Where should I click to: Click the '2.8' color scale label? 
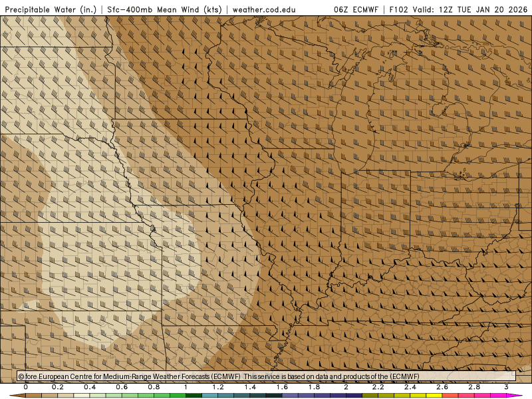[474, 387]
